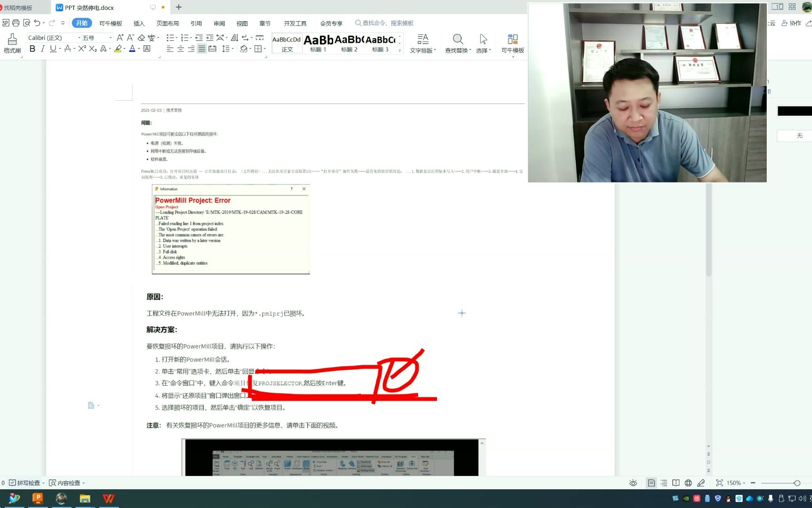The image size is (812, 508).
Task: Toggle Bold formatting
Action: click(x=32, y=49)
